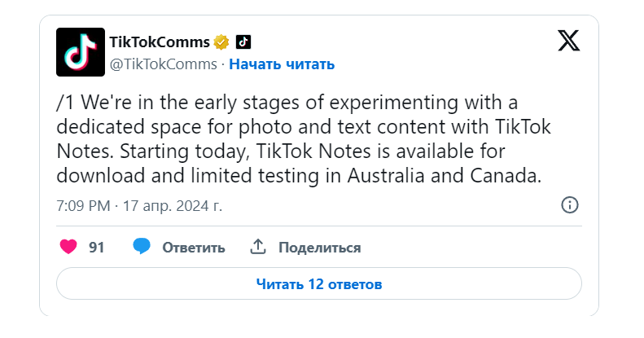
Task: Open the tweet info icon
Action: click(570, 204)
